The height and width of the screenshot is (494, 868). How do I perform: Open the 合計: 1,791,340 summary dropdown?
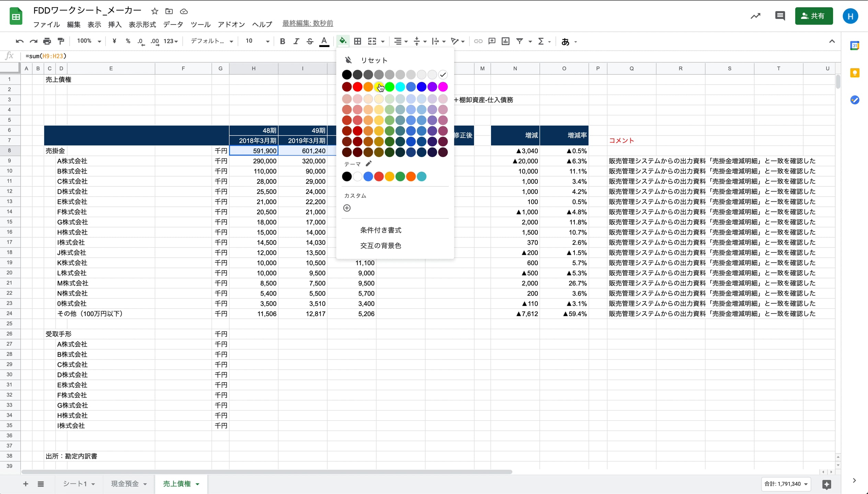(x=786, y=484)
